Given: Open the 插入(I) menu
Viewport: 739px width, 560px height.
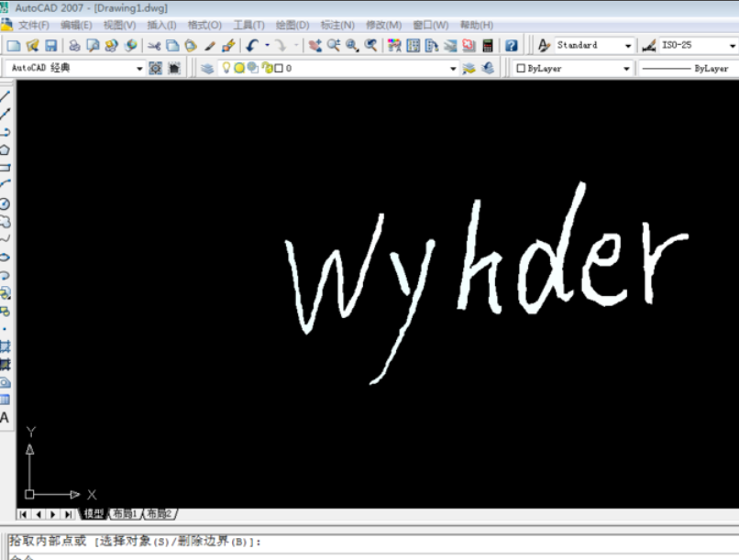Looking at the screenshot, I should coord(161,25).
